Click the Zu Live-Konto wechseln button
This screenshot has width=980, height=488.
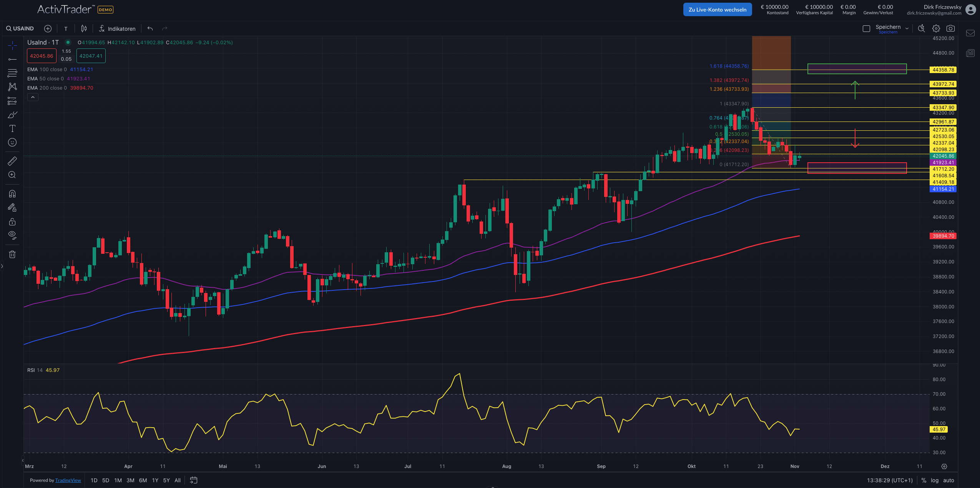pyautogui.click(x=717, y=9)
